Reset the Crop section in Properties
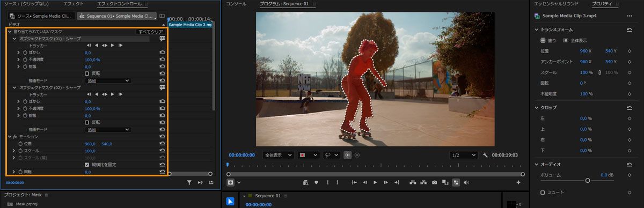Viewport: 644px width, 208px height. (629, 107)
